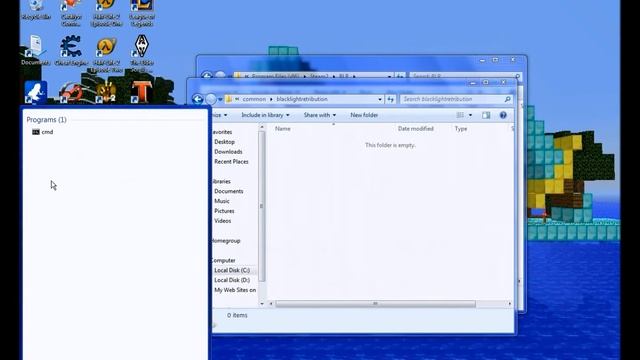
Task: Sort by the Name column header
Action: [x=282, y=129]
